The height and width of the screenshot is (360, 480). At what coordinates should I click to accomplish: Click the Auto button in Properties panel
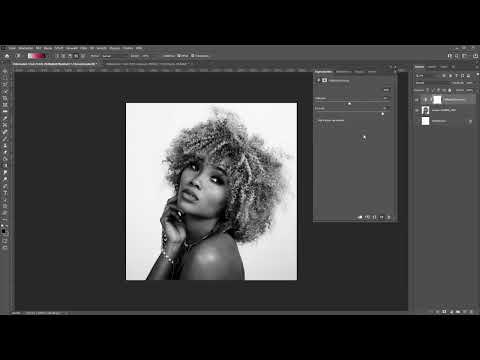386,90
